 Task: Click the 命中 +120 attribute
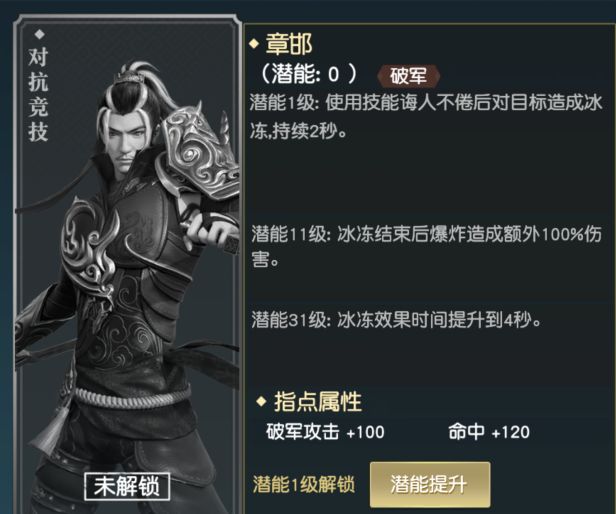point(489,432)
